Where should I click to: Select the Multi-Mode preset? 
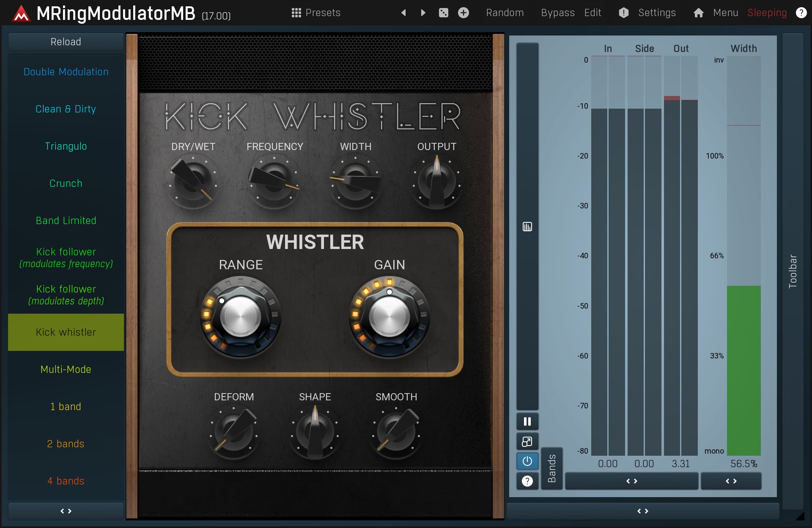coord(66,369)
